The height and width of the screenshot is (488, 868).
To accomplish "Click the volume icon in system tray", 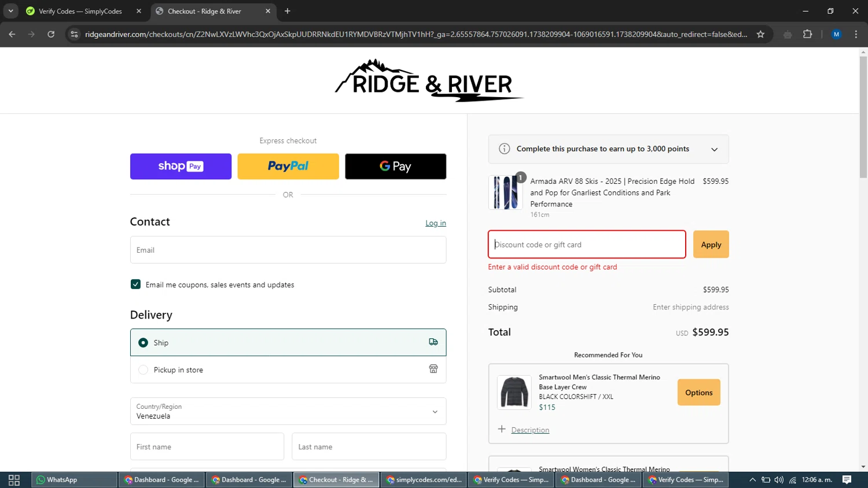I will [x=779, y=480].
